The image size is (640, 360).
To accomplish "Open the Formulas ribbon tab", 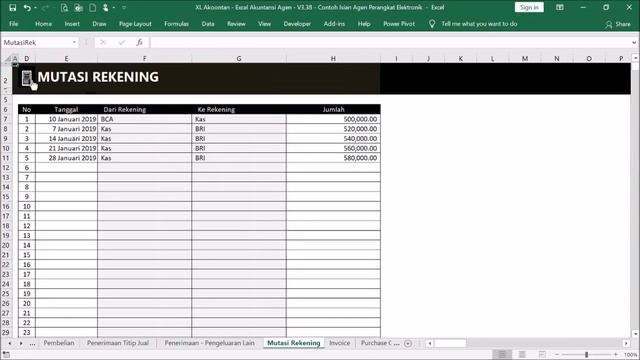I will coord(176,24).
